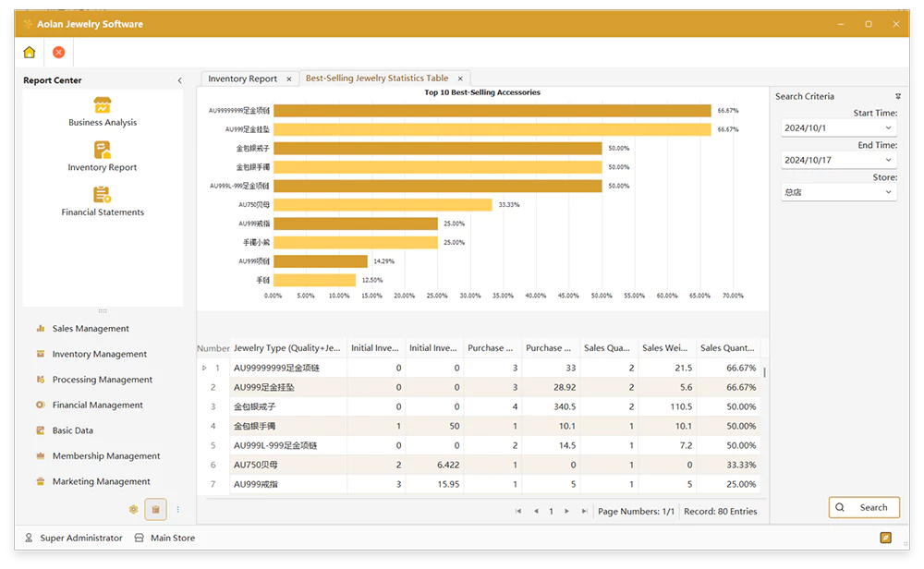Open the Start Time date dropdown
924x569 pixels.
click(889, 128)
